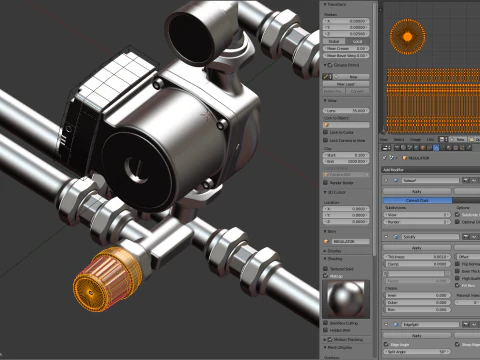Toggle Subsurf modifier render visibility camera icon
This screenshot has height=360, width=480.
tap(466, 180)
